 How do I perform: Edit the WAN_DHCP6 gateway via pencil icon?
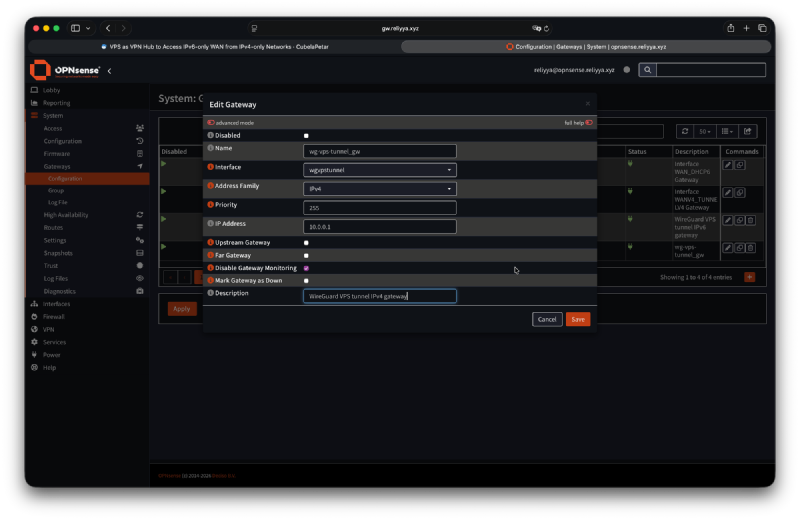point(728,165)
